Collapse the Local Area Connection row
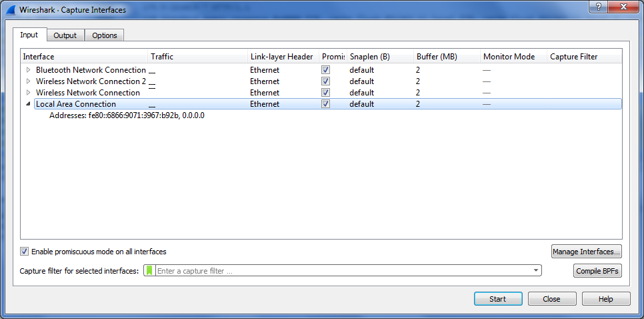 [28, 104]
